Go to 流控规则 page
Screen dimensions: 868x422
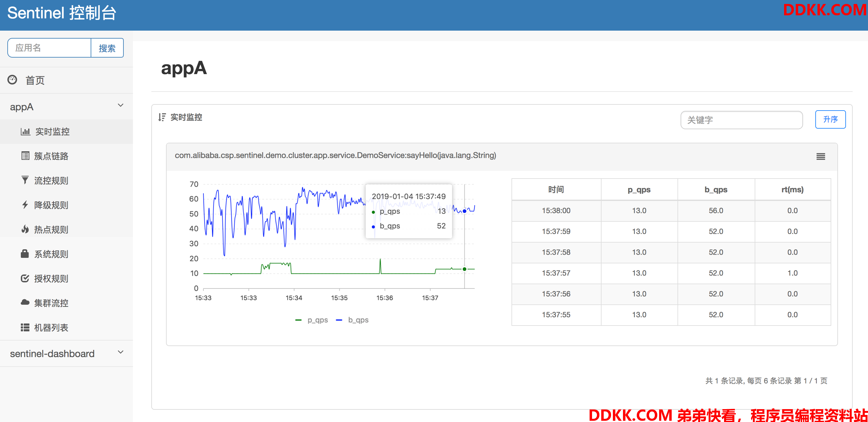coord(66,180)
